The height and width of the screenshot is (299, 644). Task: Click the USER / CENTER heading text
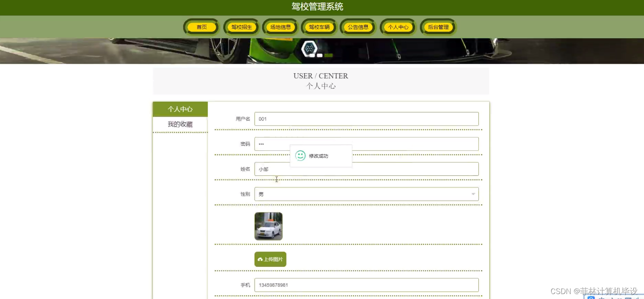321,76
